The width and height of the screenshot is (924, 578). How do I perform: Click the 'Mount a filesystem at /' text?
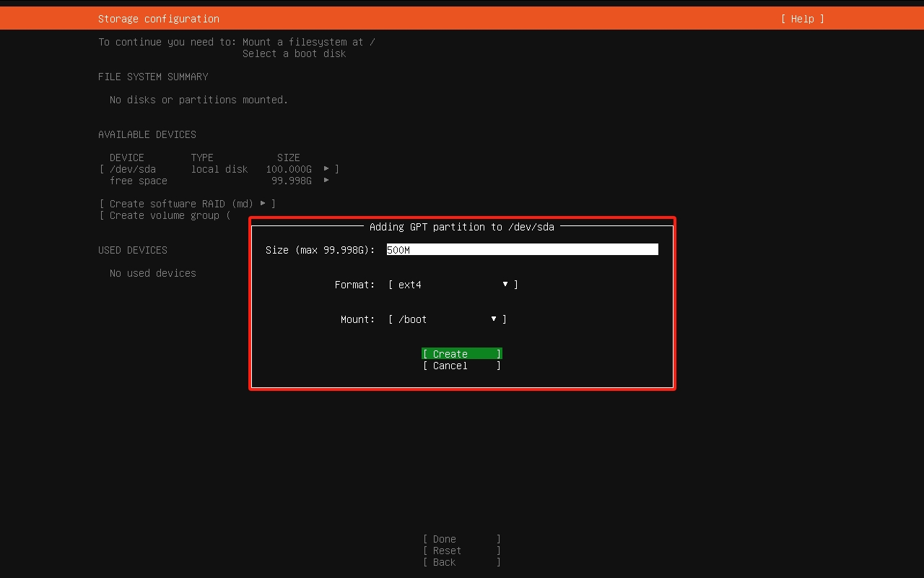coord(309,42)
